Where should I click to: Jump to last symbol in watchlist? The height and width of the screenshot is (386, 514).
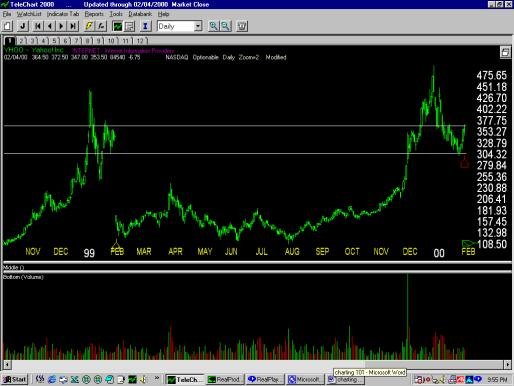click(x=73, y=26)
